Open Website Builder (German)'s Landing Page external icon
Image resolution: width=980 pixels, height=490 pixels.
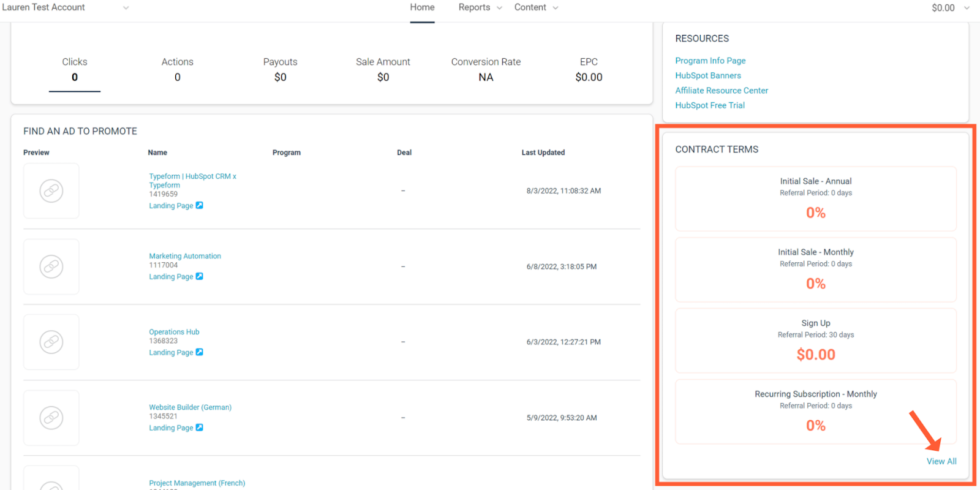point(199,428)
